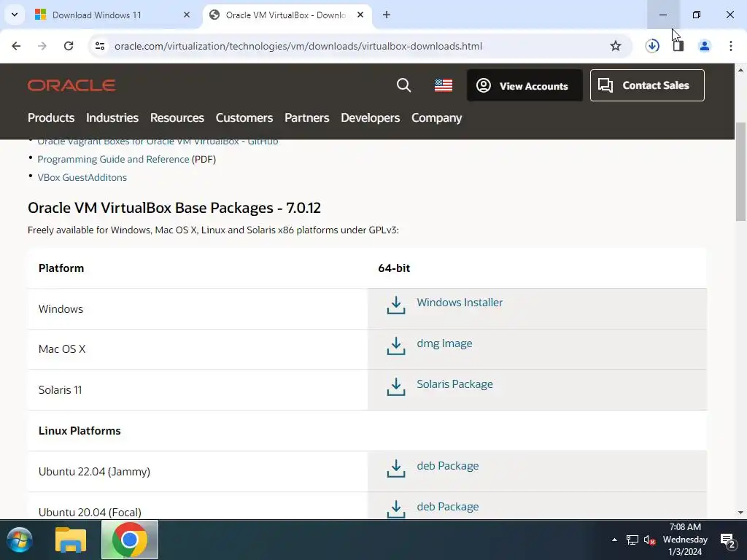747x560 pixels.
Task: Click the 'Platform' column header
Action: tap(61, 268)
